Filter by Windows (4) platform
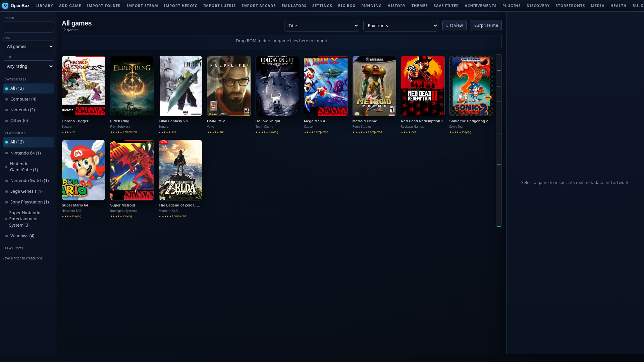The image size is (644, 362). (28, 236)
